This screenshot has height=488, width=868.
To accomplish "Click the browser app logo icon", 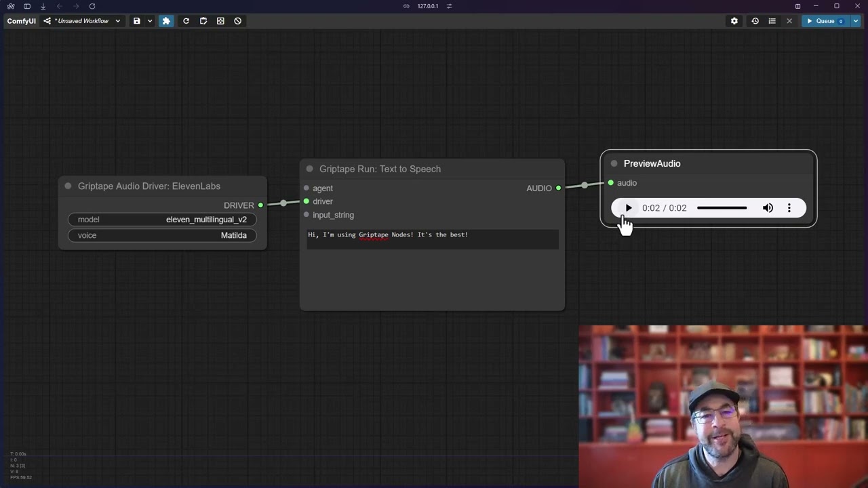I will click(11, 6).
